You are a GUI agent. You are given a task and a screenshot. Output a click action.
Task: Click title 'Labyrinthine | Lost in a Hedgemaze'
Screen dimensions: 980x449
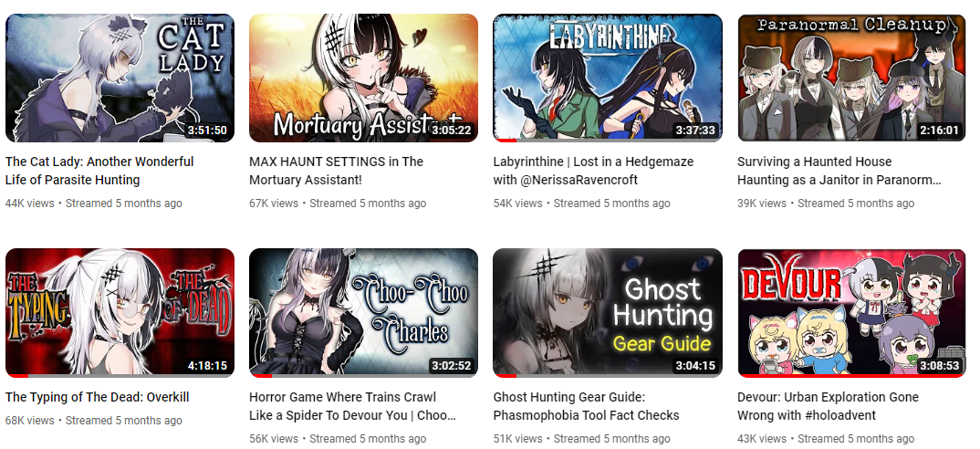(x=593, y=171)
